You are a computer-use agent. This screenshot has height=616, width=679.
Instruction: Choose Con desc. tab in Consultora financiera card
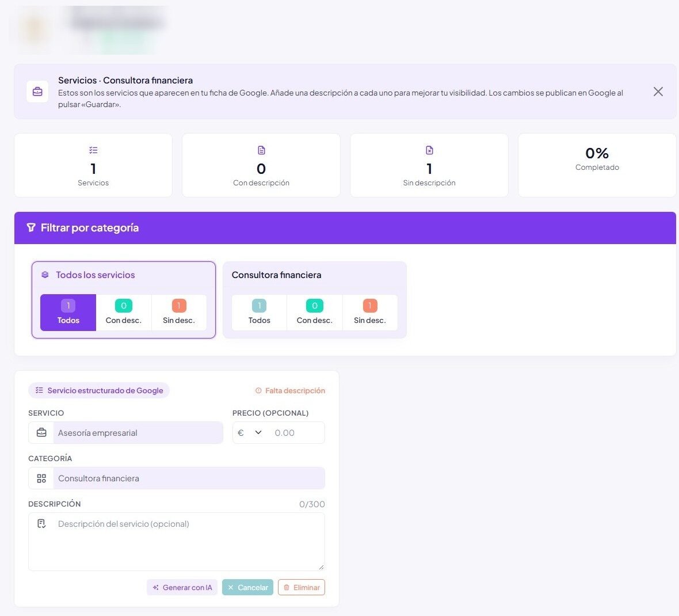pyautogui.click(x=314, y=313)
